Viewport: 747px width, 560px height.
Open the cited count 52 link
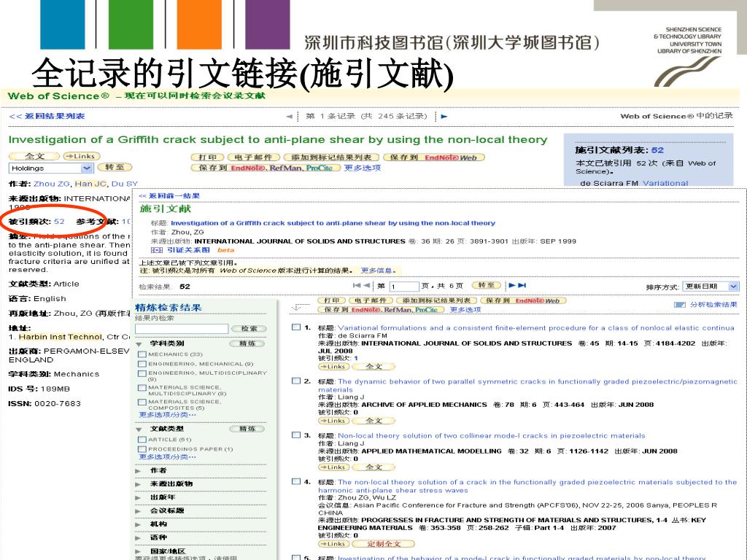(59, 221)
